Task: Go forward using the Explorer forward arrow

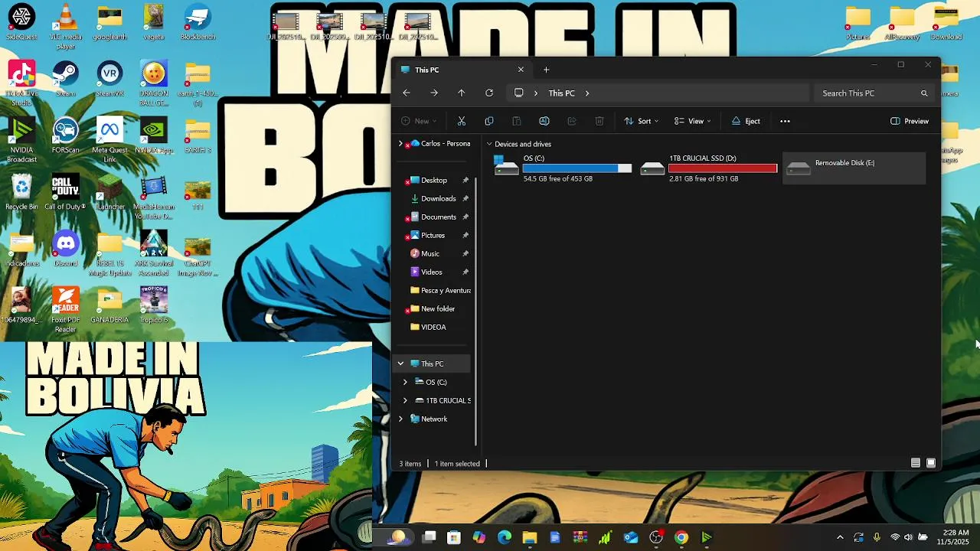Action: 434,93
